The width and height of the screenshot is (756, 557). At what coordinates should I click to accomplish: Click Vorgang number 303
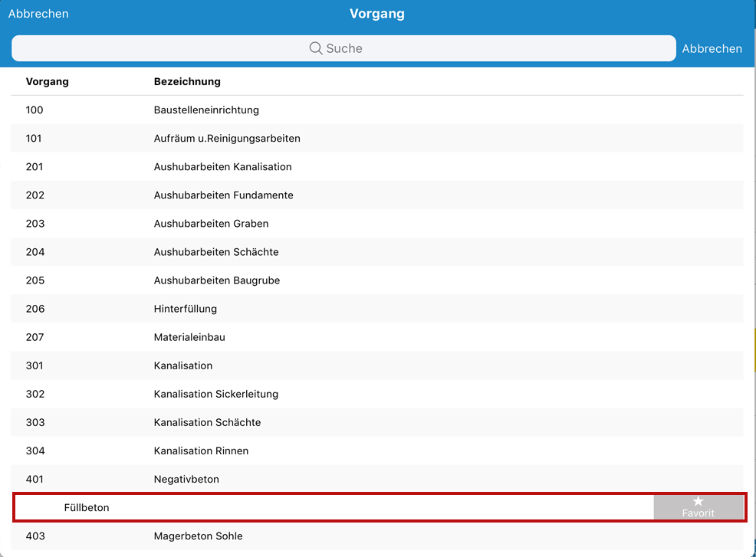click(x=35, y=423)
